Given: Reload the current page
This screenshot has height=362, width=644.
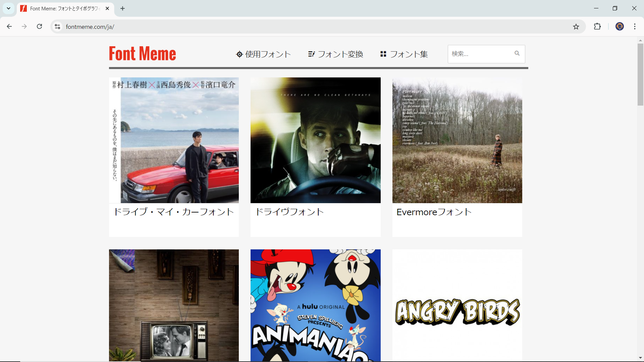Looking at the screenshot, I should pos(39,26).
